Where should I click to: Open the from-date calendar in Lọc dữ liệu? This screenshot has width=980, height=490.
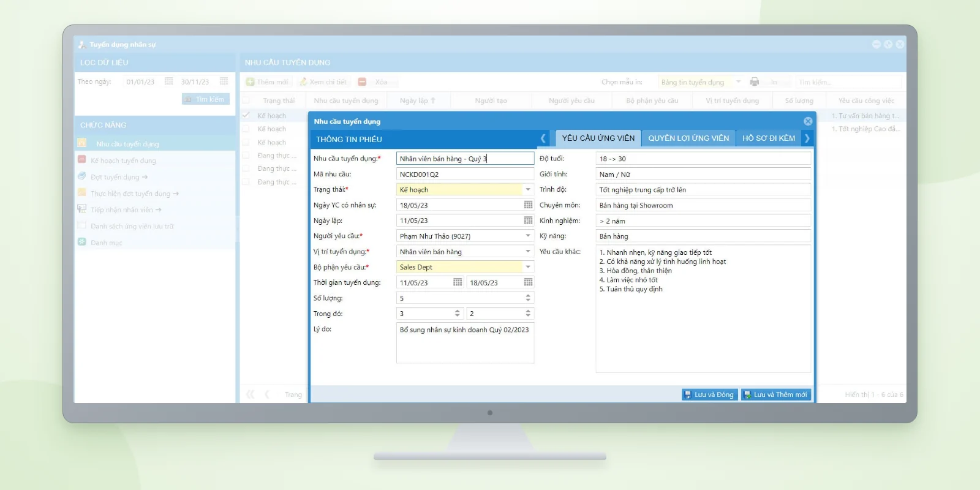[168, 81]
